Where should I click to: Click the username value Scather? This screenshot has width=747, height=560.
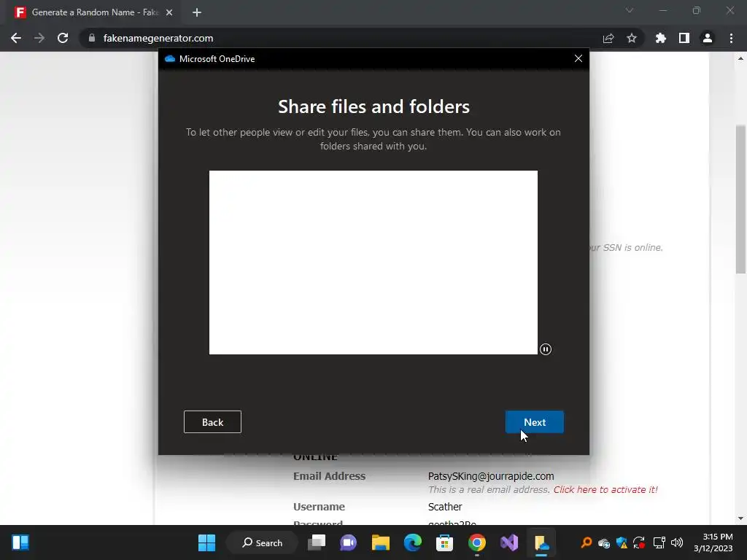[x=445, y=507]
